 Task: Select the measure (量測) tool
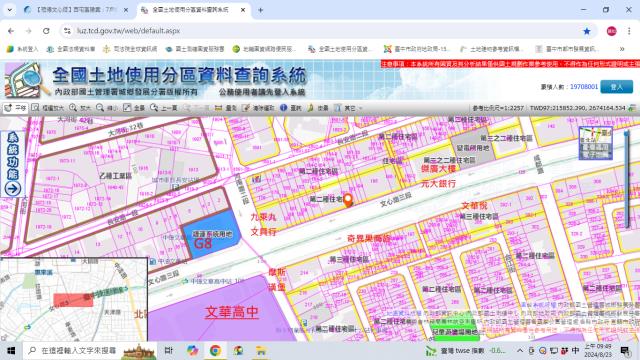[x=226, y=108]
